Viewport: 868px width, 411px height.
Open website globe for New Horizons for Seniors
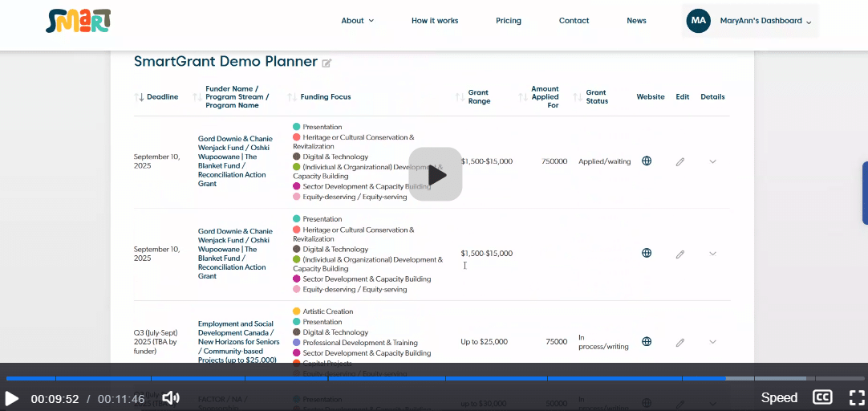point(646,342)
